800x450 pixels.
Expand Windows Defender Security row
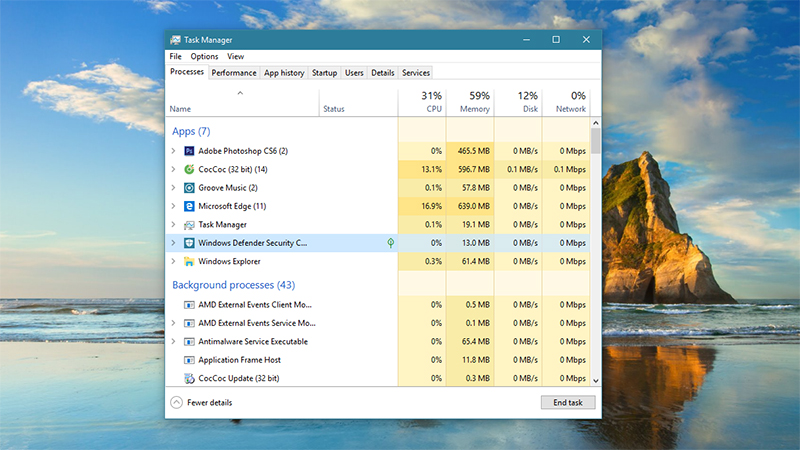[173, 243]
